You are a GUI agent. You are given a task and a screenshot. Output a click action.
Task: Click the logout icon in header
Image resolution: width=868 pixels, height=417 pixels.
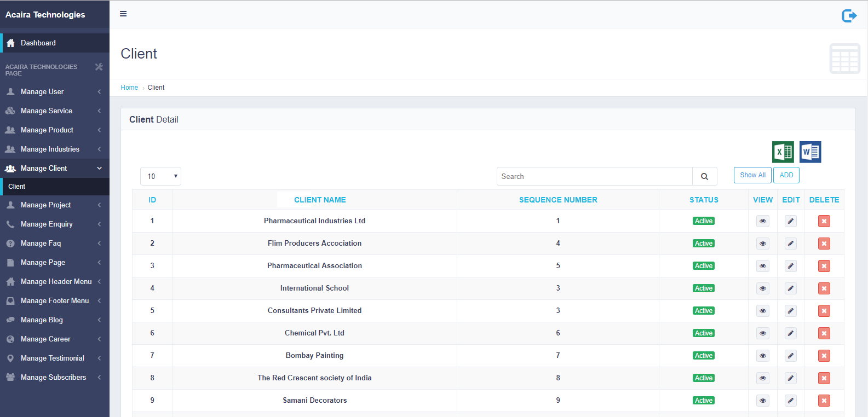coord(848,16)
